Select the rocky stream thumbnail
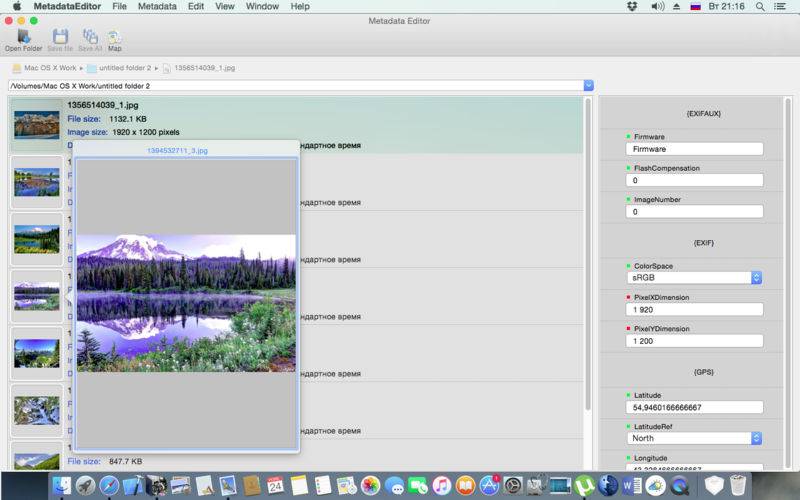The width and height of the screenshot is (800, 500). [37, 411]
